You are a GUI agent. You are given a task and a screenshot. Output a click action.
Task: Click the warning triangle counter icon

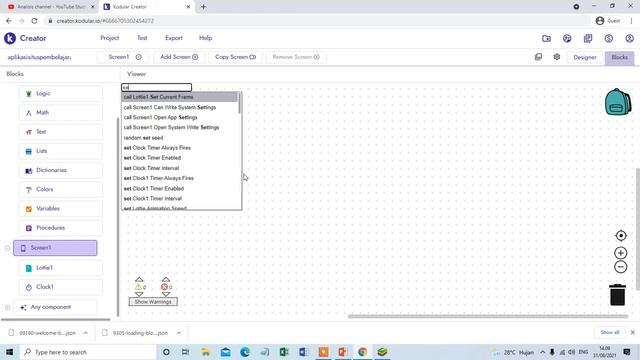tap(138, 287)
